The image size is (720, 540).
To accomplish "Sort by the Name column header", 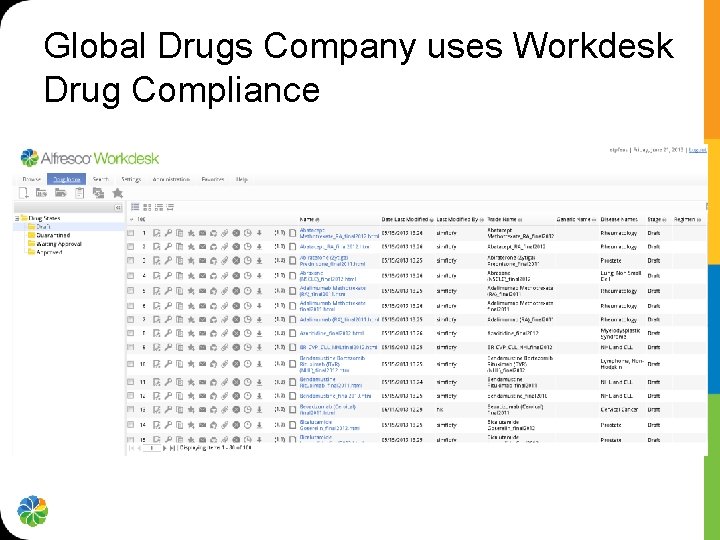I will (309, 220).
